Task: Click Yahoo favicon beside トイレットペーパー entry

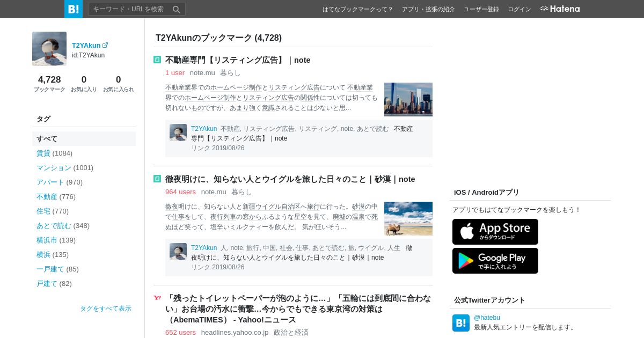Action: tap(157, 298)
